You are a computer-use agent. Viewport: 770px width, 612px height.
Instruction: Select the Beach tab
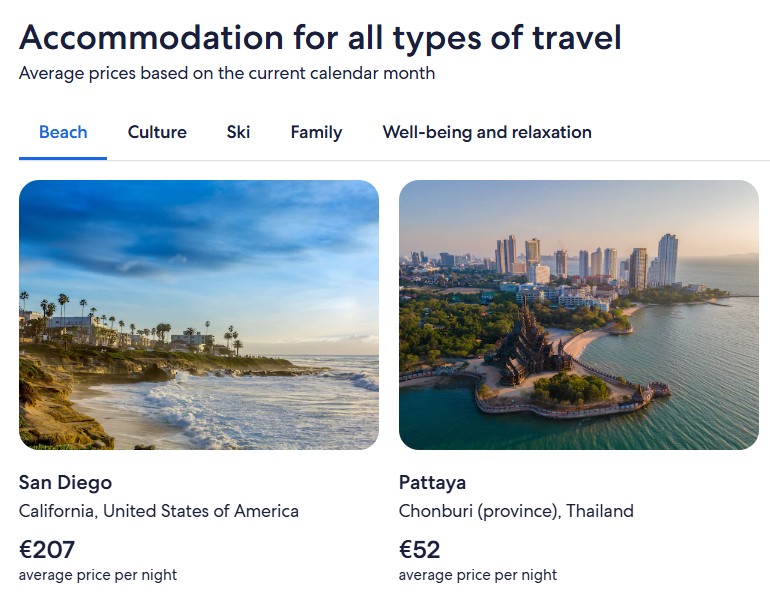pyautogui.click(x=63, y=132)
